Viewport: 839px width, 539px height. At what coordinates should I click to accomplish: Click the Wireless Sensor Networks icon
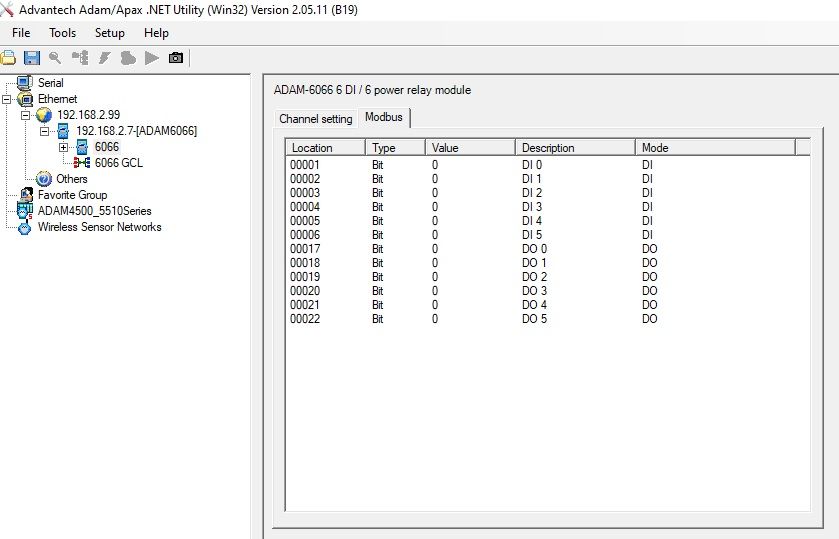click(25, 228)
